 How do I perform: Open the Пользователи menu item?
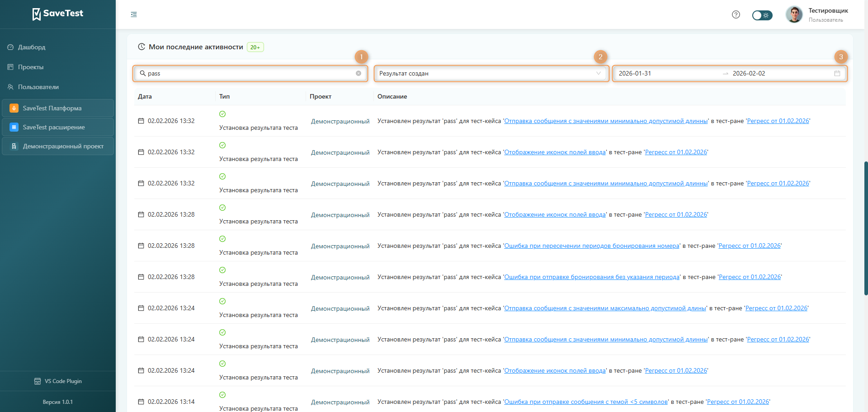click(x=38, y=87)
